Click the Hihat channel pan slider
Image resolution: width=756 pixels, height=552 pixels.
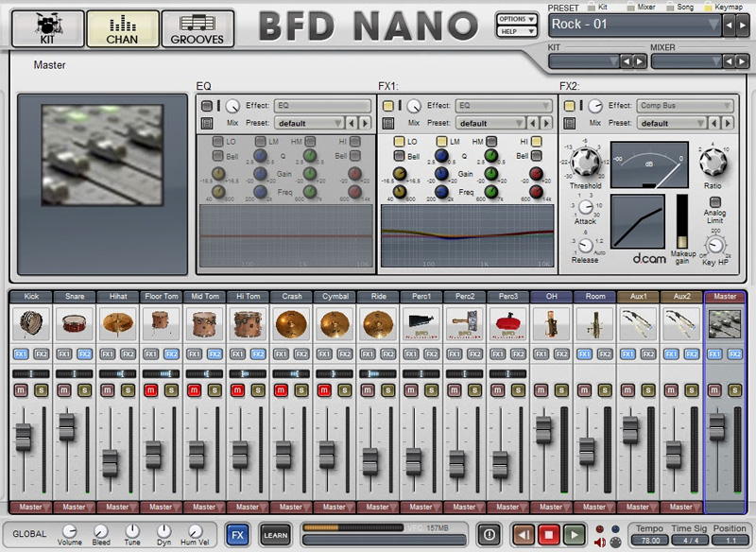coord(117,373)
